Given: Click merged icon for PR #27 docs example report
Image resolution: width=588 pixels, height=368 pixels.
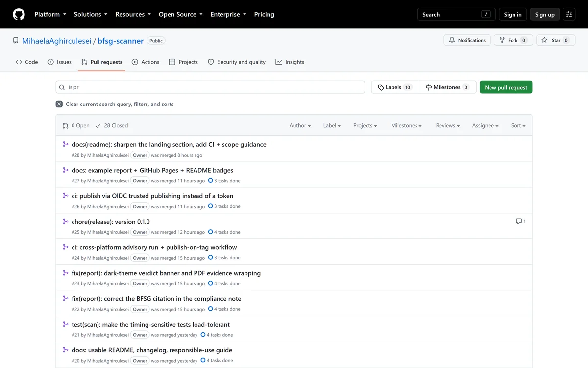Looking at the screenshot, I should click(66, 170).
